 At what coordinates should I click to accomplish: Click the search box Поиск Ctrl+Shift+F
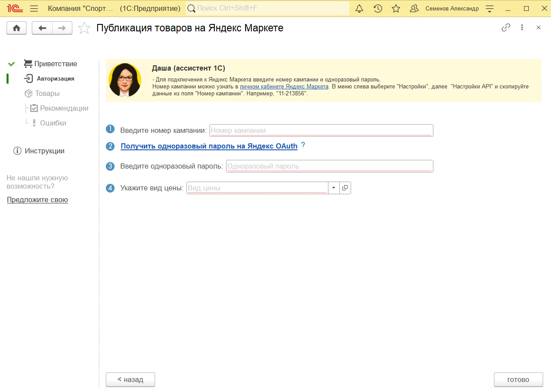pos(268,8)
